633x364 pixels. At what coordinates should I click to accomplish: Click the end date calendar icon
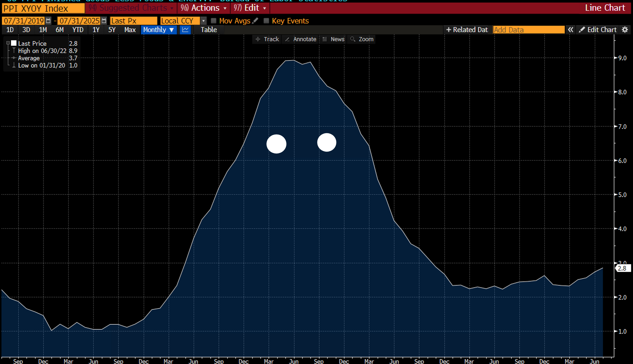pos(104,20)
